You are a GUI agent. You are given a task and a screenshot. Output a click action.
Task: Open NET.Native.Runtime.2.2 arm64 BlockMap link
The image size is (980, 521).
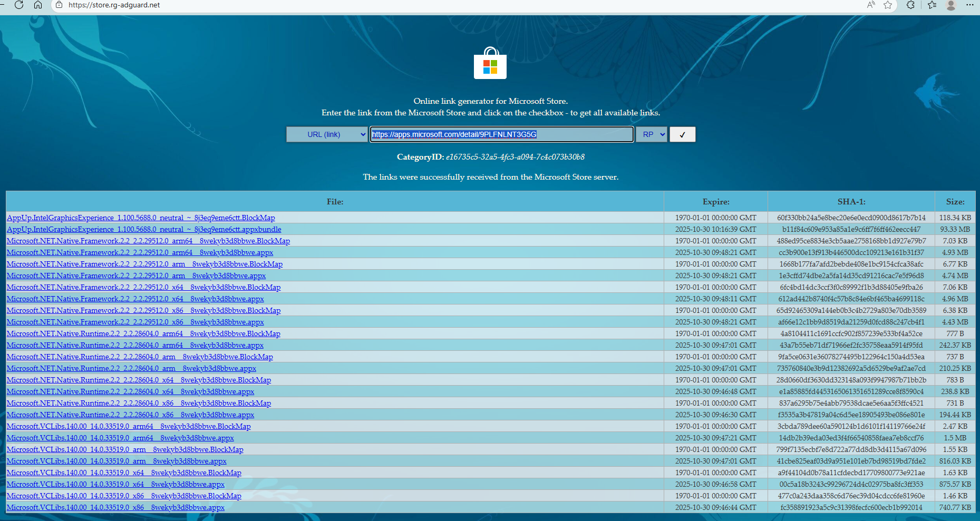[143, 333]
